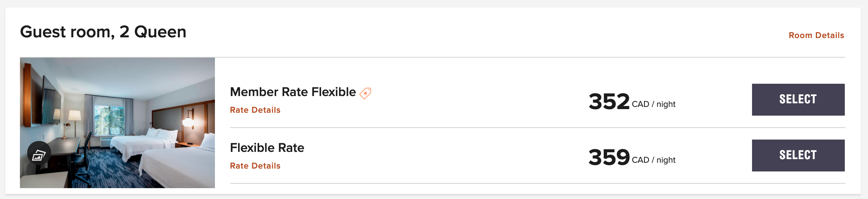Viewport: 868px width, 199px height.
Task: Click the Flexible Rate label
Action: [267, 148]
